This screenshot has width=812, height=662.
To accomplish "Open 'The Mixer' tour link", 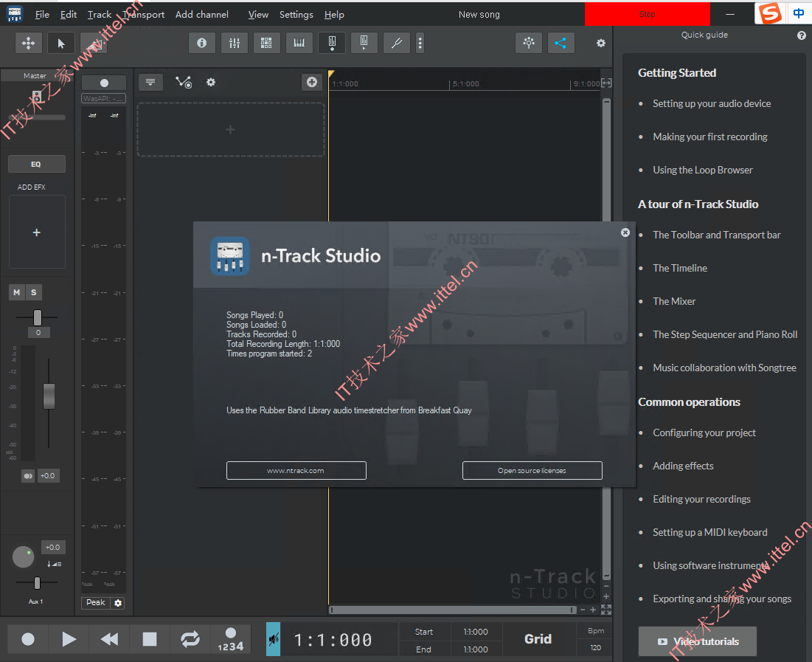I will pos(674,301).
